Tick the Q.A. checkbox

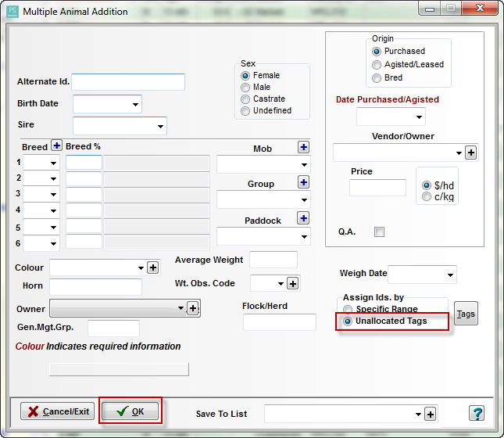click(379, 232)
